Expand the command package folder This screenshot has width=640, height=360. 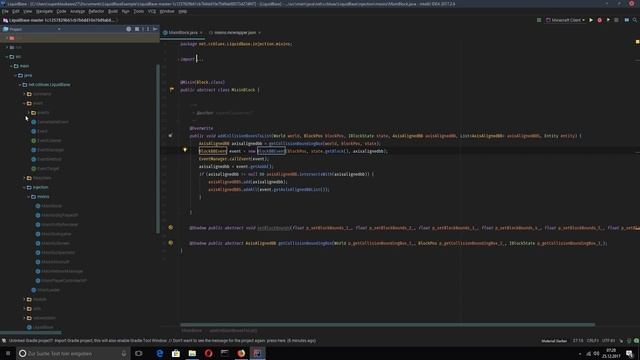(x=24, y=94)
